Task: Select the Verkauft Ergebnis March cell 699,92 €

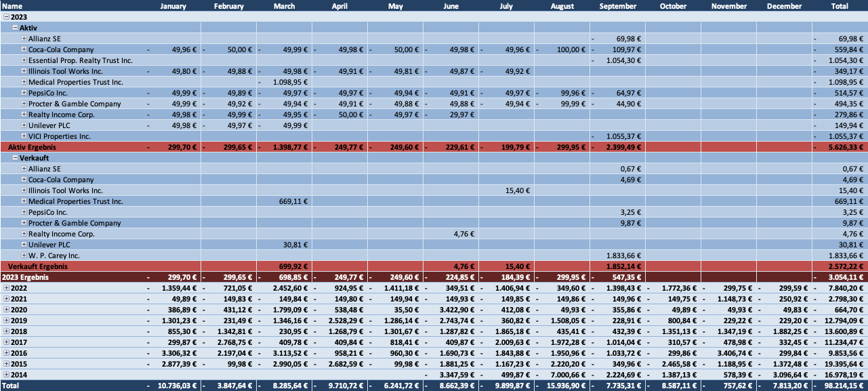Action: (x=285, y=266)
